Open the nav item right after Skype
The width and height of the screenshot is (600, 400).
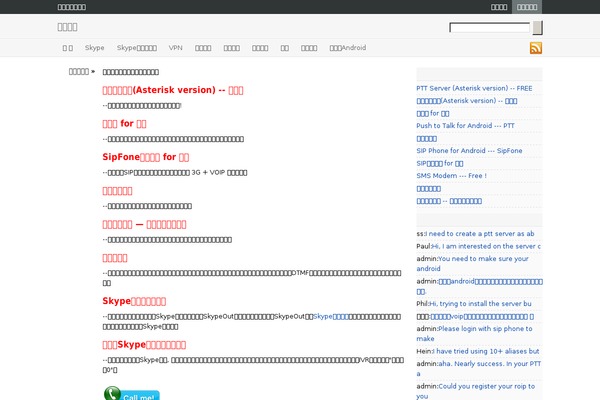click(x=137, y=48)
